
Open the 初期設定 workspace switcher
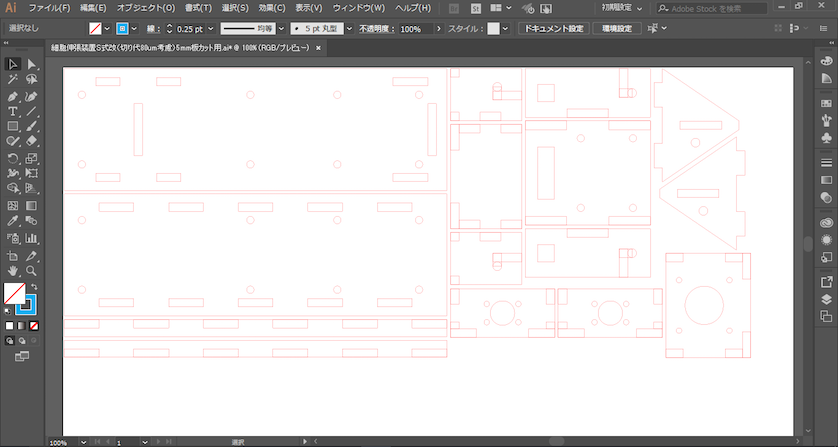coord(623,8)
